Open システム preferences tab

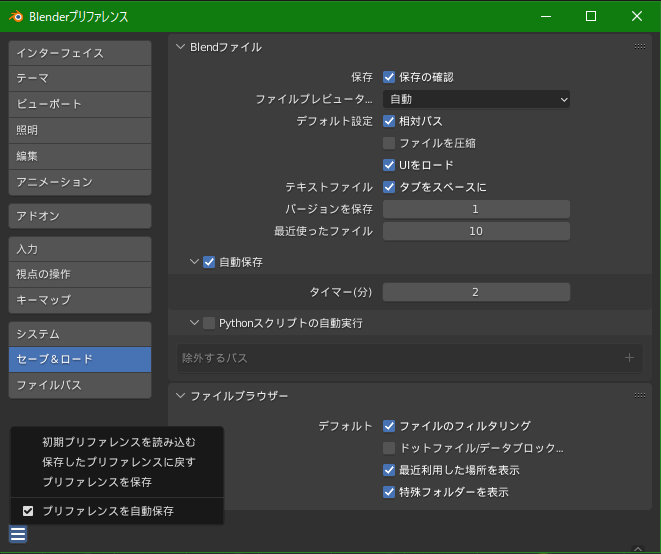tap(80, 334)
